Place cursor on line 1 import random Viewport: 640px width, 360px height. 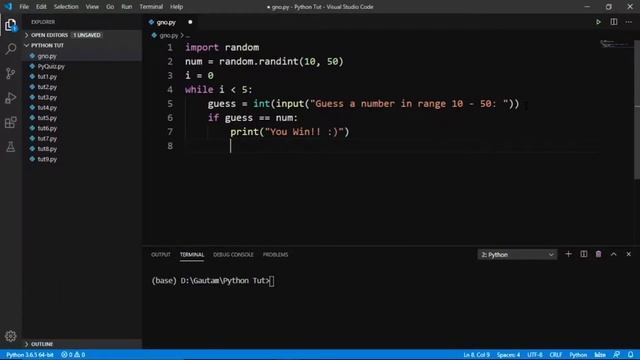coord(222,47)
